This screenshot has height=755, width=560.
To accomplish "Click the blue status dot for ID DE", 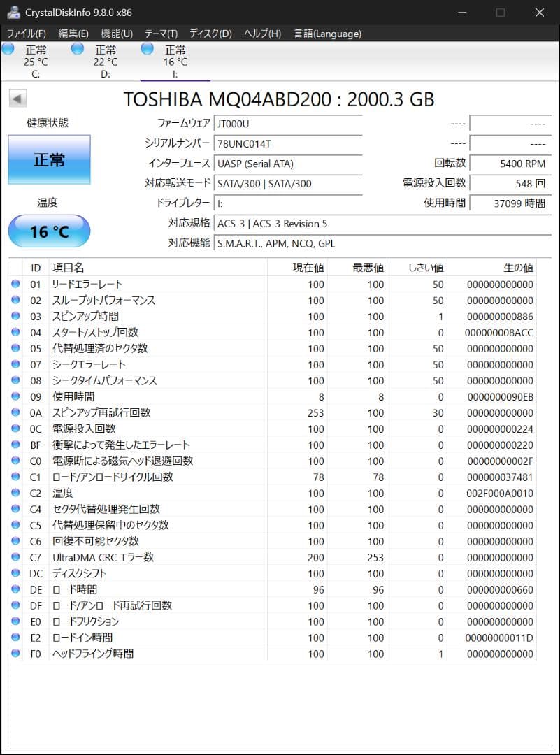I will [15, 589].
